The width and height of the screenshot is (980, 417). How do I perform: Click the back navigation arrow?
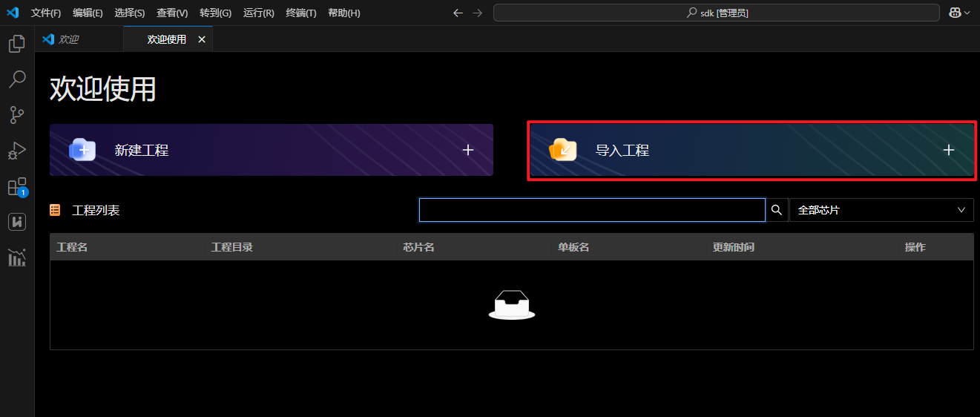(x=458, y=13)
